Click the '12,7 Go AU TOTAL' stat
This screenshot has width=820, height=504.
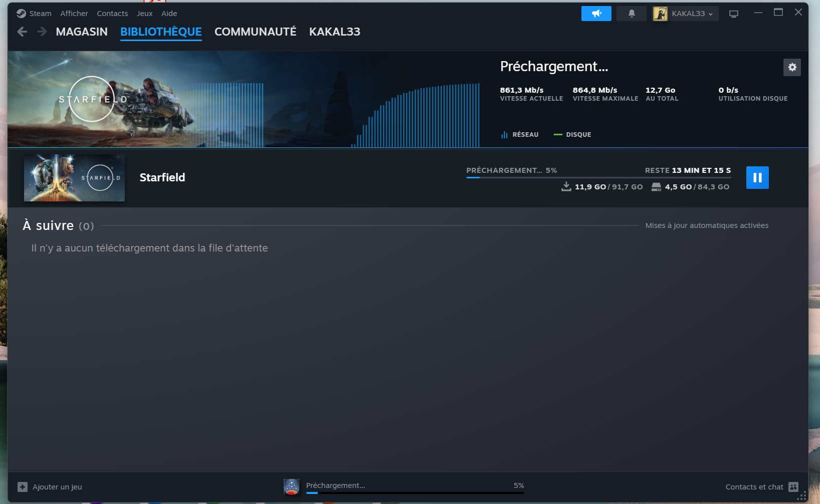[x=662, y=94]
